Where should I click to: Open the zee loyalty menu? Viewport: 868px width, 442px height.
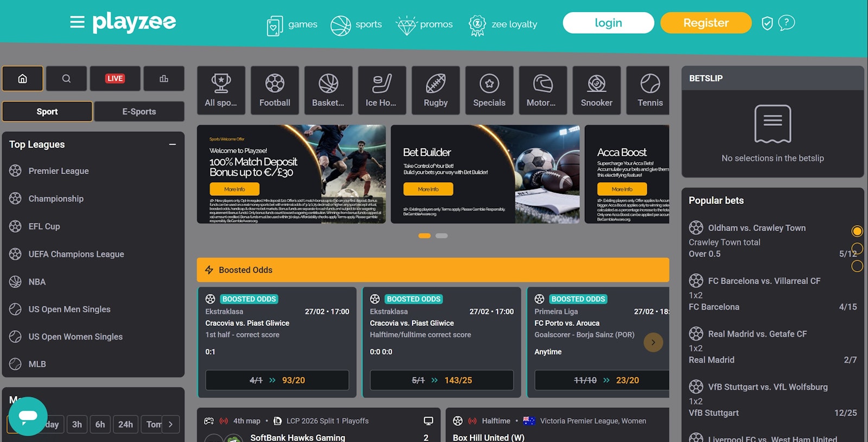(503, 24)
